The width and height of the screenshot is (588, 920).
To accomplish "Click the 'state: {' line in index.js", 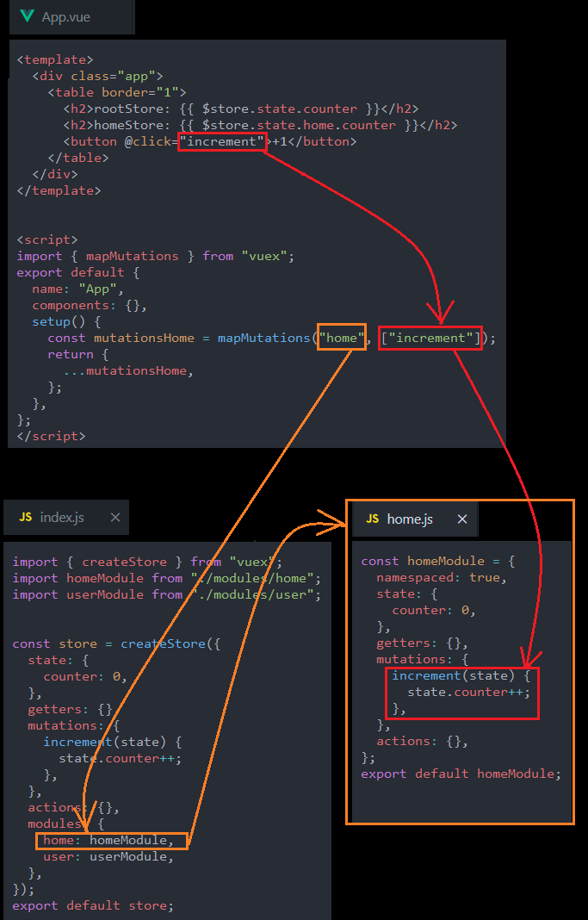I will [x=58, y=660].
